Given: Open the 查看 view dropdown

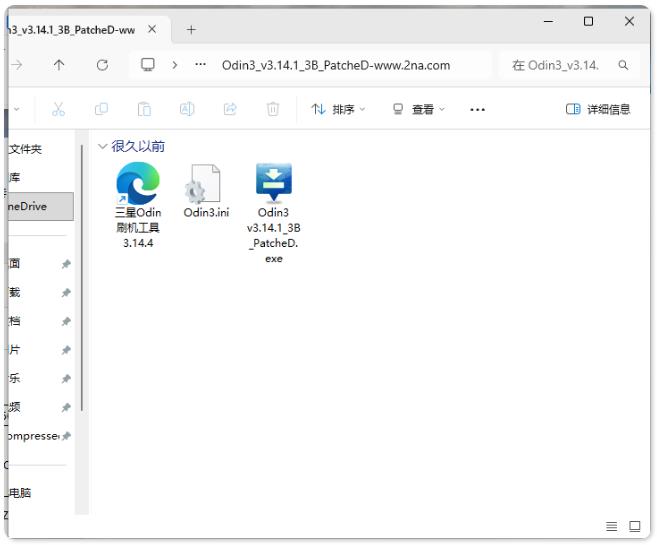Looking at the screenshot, I should coord(418,109).
